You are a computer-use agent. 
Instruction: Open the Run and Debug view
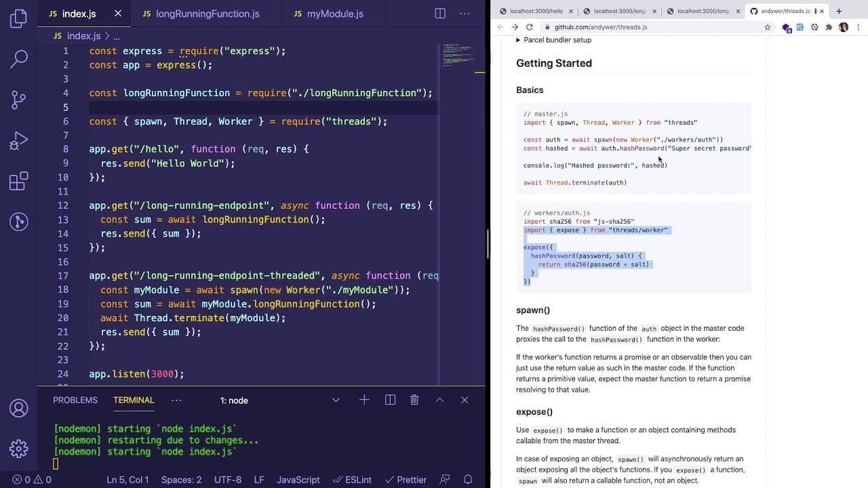click(18, 141)
